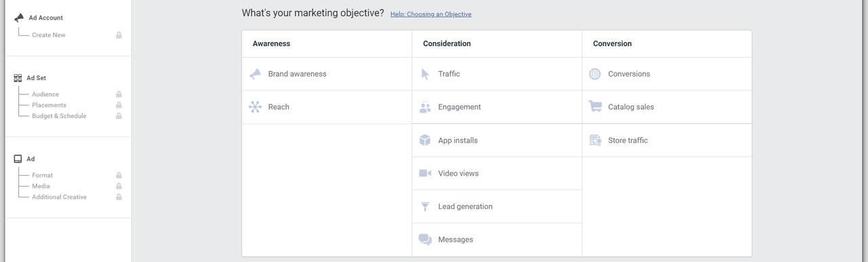Viewport: 868px width, 262px height.
Task: Pick the Lead generation objective
Action: pos(497,206)
